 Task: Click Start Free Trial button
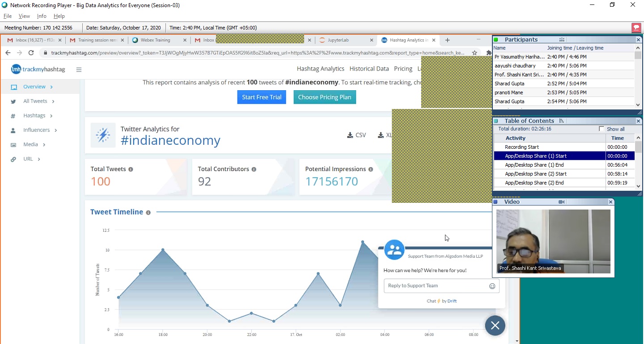[262, 97]
